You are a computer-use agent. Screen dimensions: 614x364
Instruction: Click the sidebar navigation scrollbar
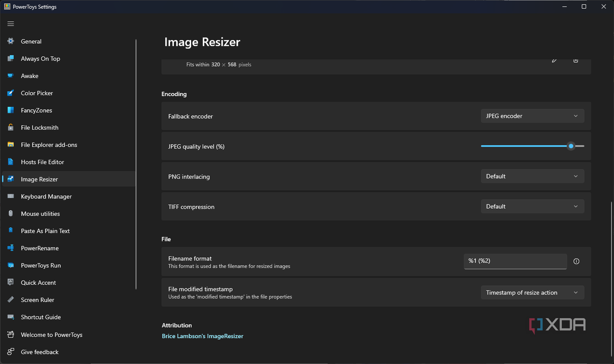(136, 164)
